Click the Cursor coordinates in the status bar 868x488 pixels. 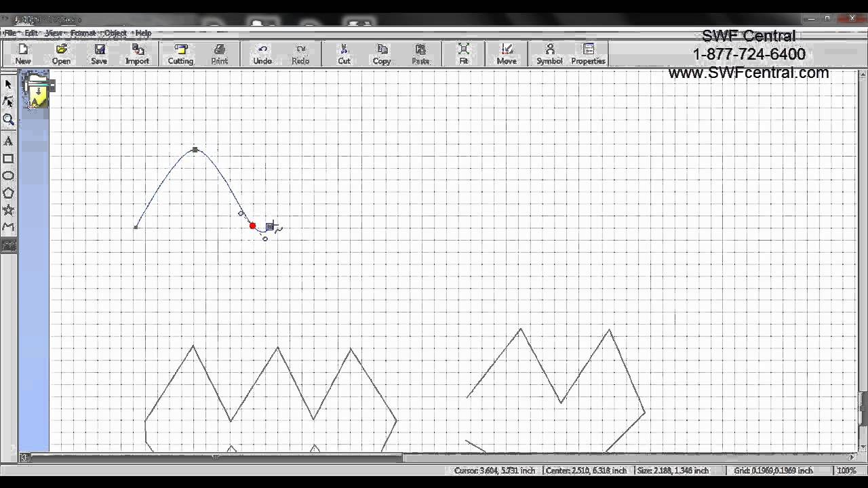[x=494, y=470]
